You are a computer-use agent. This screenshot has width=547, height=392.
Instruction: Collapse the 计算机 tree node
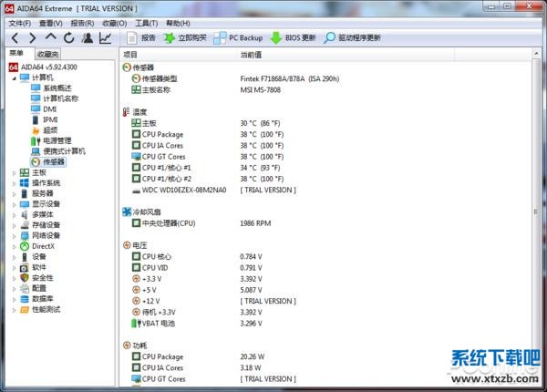(13, 77)
